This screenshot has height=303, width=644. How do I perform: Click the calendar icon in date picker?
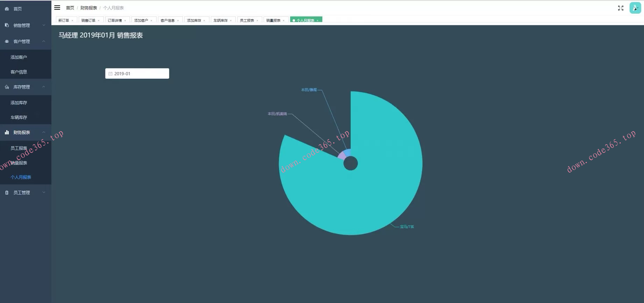point(110,74)
